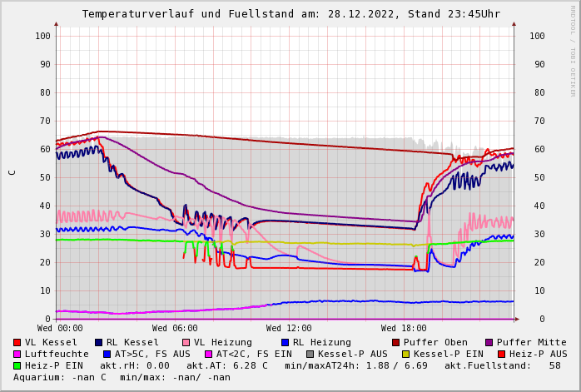
Task: Click the purple Puffer Mitte legend swatch
Action: [x=489, y=343]
